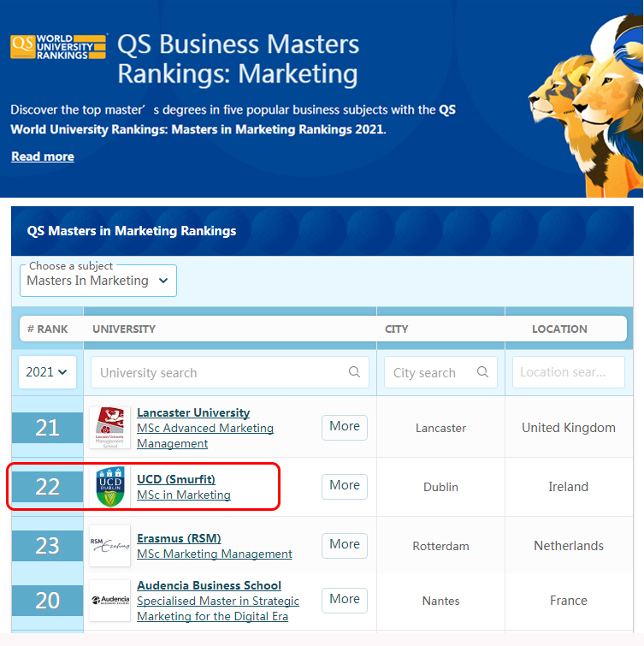The height and width of the screenshot is (646, 644).
Task: Click More button for Lancaster University
Action: [345, 427]
